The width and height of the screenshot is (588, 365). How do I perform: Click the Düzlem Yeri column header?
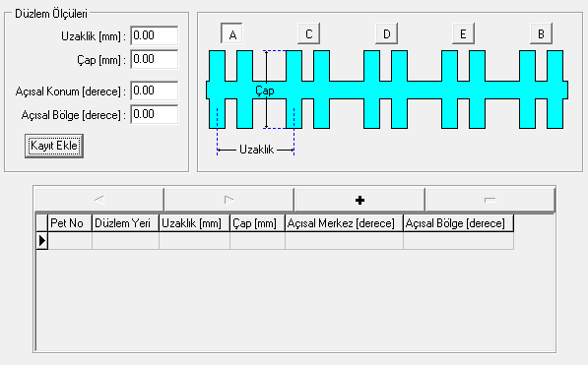click(125, 223)
